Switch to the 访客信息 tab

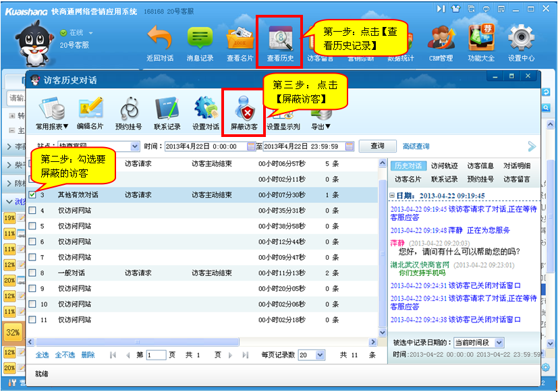pos(480,166)
